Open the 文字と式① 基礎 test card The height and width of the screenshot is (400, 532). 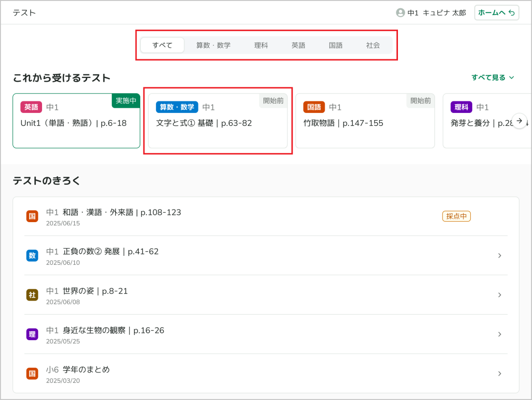click(218, 121)
